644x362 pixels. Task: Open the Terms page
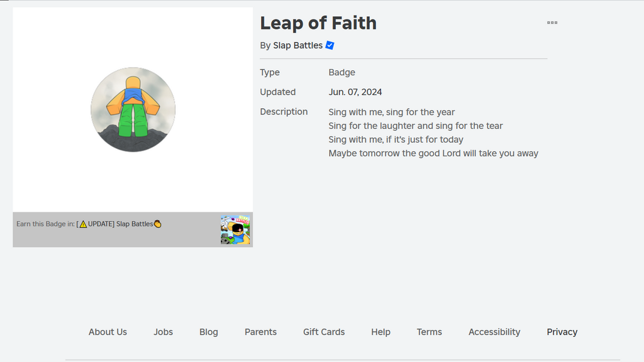pyautogui.click(x=430, y=332)
